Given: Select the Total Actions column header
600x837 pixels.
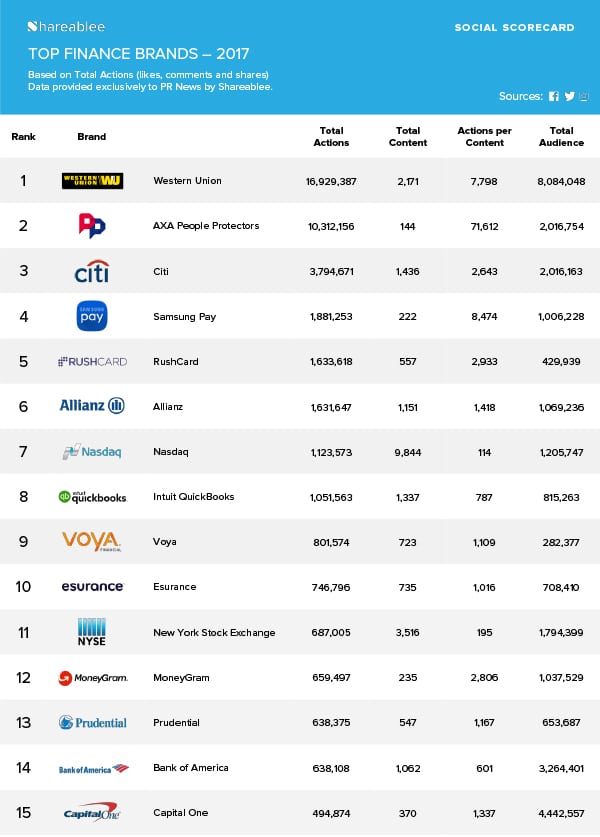Looking at the screenshot, I should [331, 137].
